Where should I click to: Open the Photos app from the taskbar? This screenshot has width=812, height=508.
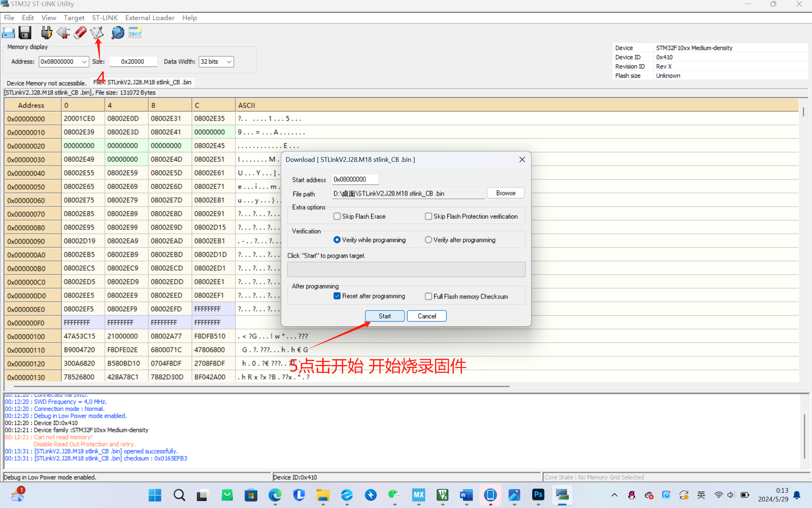click(514, 495)
